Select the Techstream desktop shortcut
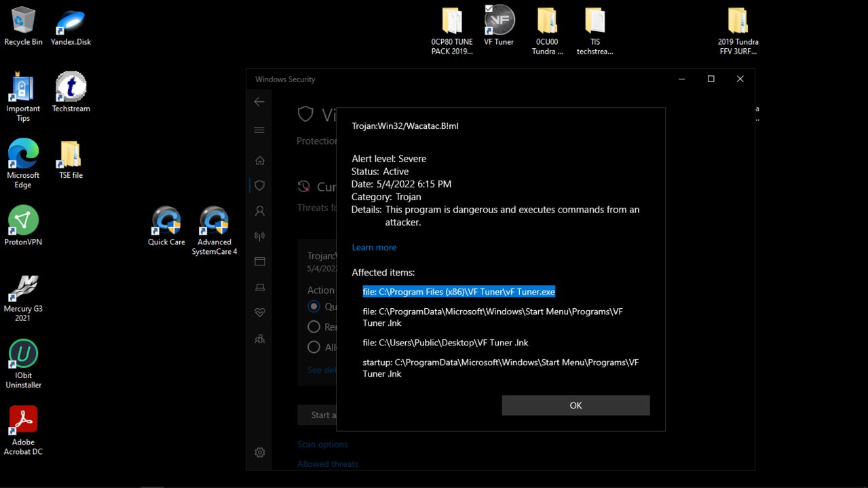Screen dimensions: 868x488 (x=71, y=93)
